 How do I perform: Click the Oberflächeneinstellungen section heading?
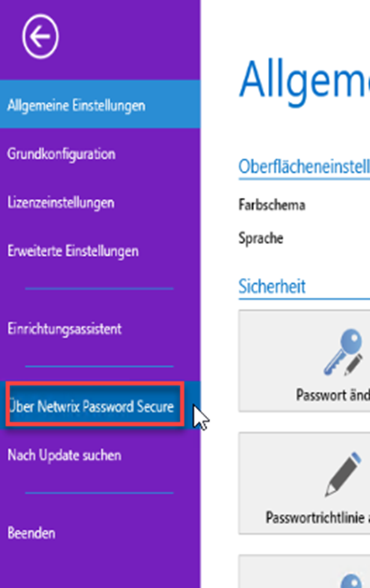(x=304, y=167)
